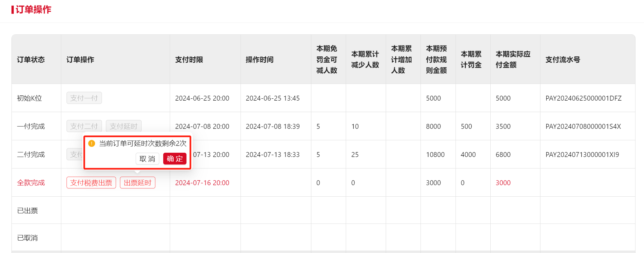This screenshot has width=644, height=253.
Task: Click the 支付时限 column header
Action: (x=189, y=60)
